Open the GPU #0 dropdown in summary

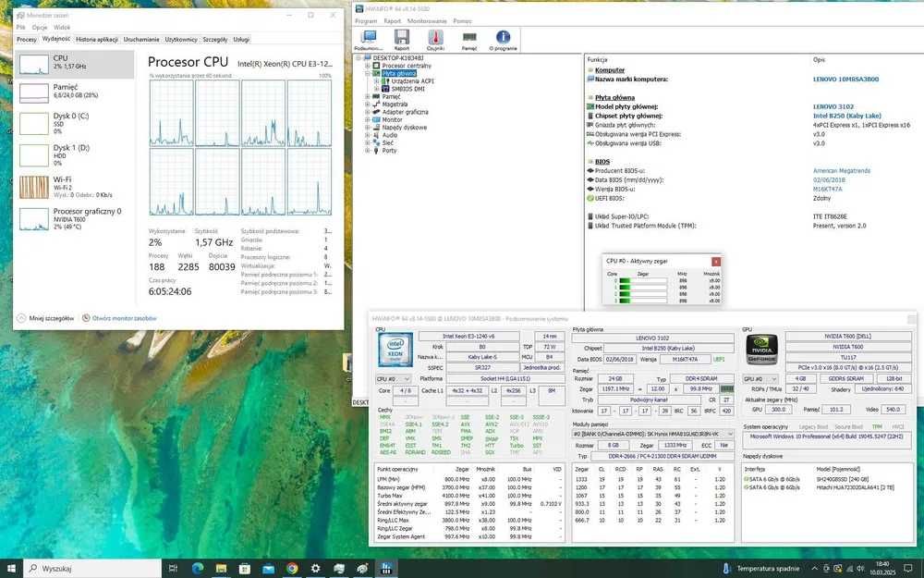point(760,378)
